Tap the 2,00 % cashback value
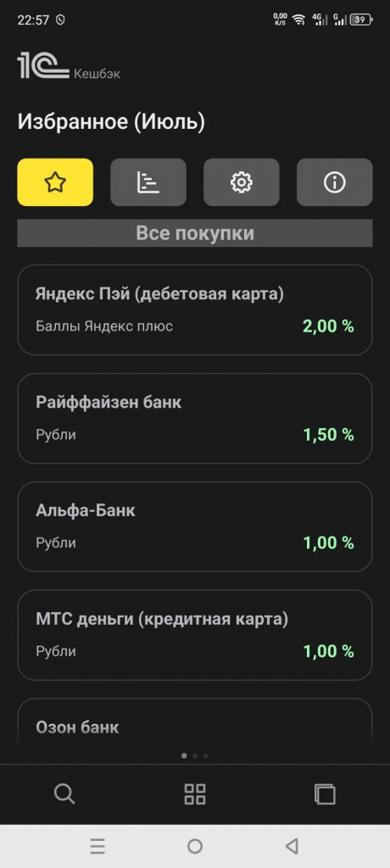The image size is (390, 868). (x=328, y=326)
